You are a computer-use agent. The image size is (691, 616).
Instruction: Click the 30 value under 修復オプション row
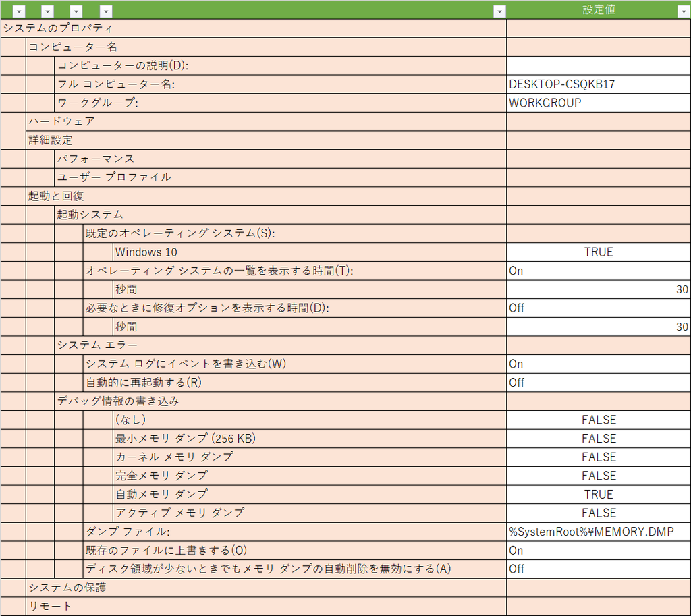tap(599, 327)
